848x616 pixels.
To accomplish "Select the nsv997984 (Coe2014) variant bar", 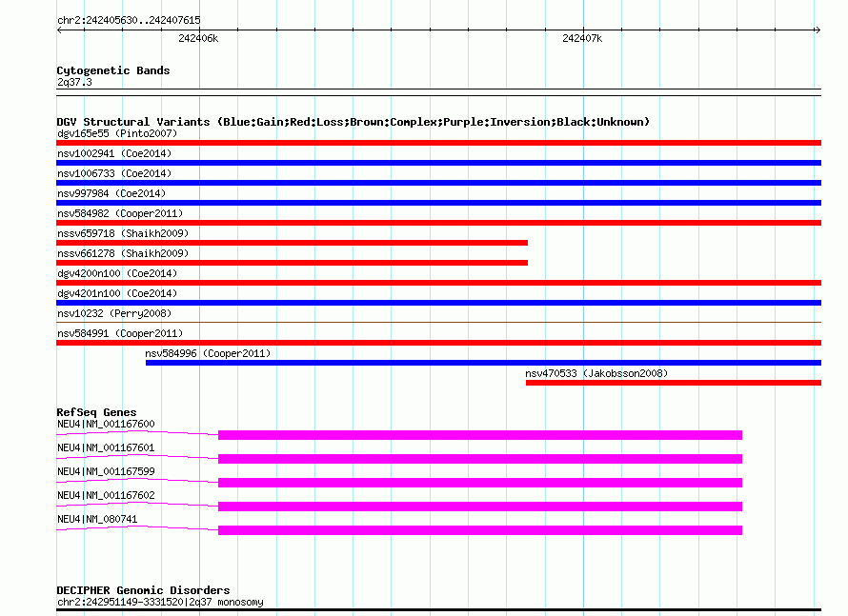I will pyautogui.click(x=438, y=203).
